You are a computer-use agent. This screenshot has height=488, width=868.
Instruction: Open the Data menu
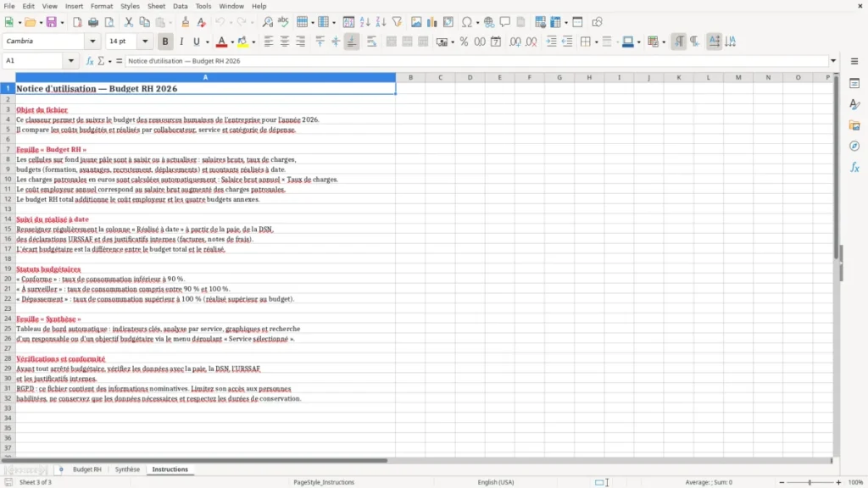[180, 6]
